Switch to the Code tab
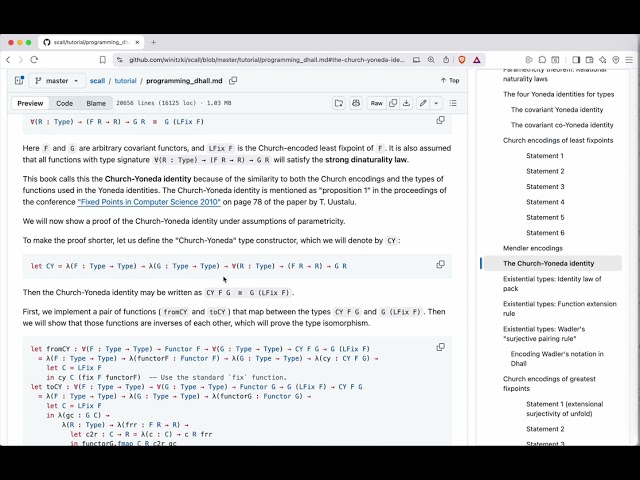This screenshot has height=480, width=640. (x=64, y=103)
